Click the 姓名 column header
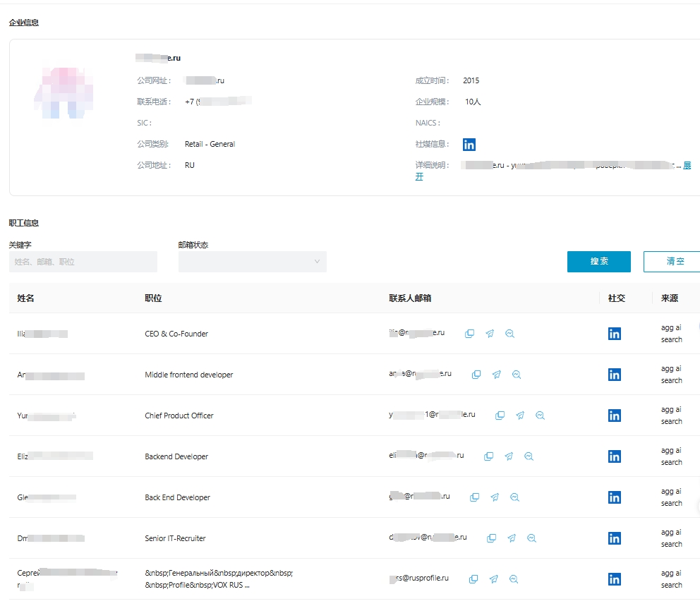Image resolution: width=700 pixels, height=606 pixels. pos(26,298)
